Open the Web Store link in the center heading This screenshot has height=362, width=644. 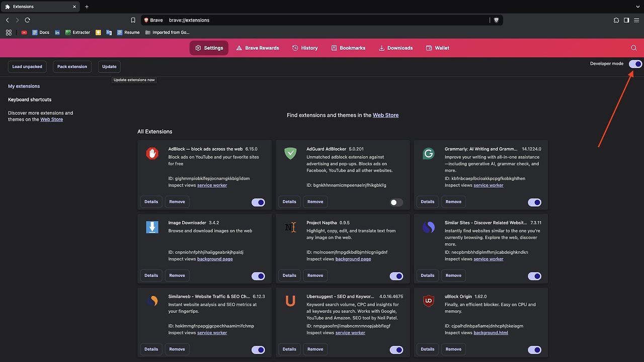coord(385,115)
